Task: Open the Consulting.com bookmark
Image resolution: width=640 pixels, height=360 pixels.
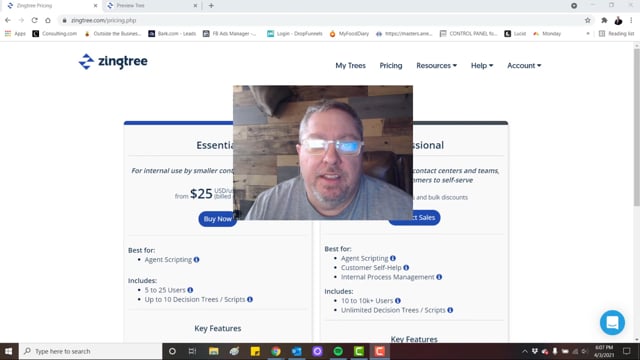Action: pyautogui.click(x=55, y=34)
